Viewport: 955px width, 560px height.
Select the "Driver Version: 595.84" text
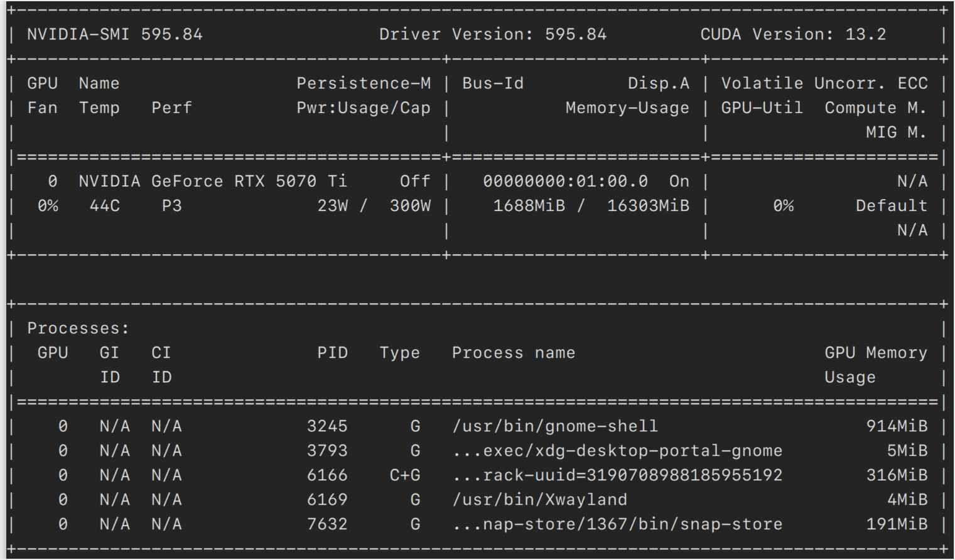[493, 35]
